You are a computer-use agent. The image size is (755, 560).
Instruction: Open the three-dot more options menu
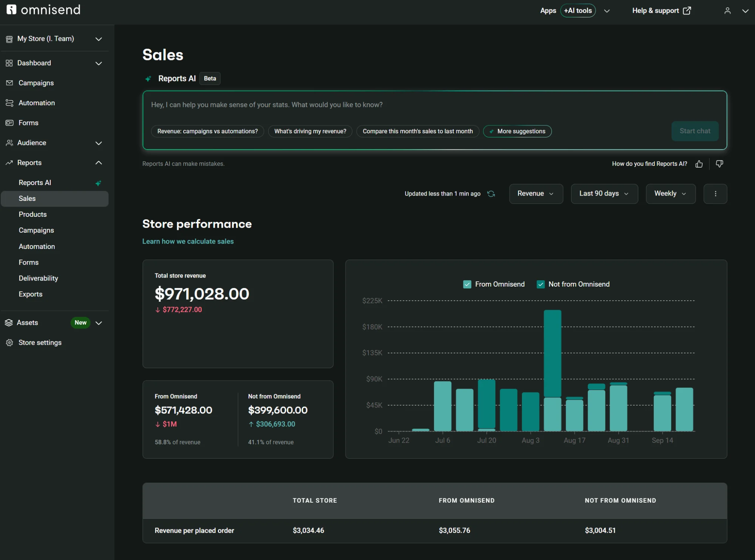715,194
